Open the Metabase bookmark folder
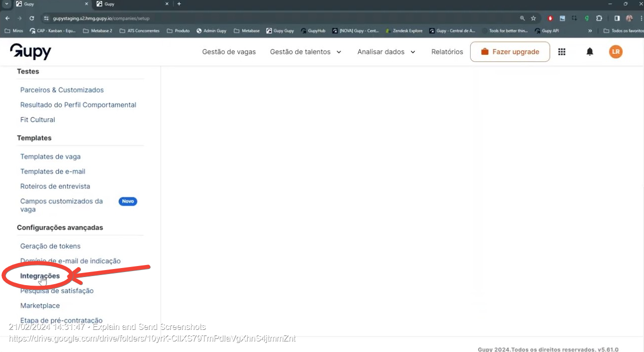Image resolution: width=644 pixels, height=352 pixels. 246,31
